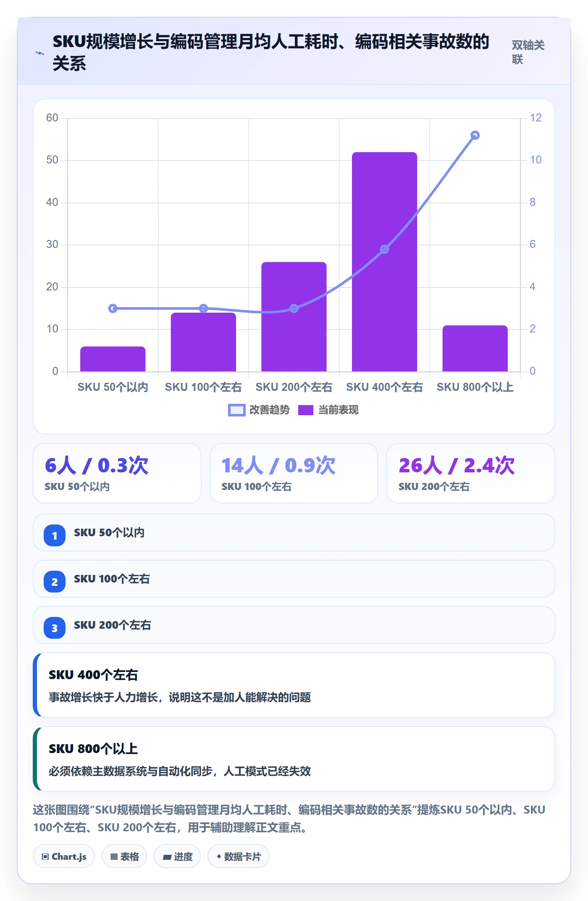Open the 26人 / 2.4次 data card
Screen dimensions: 588x901
point(471,473)
